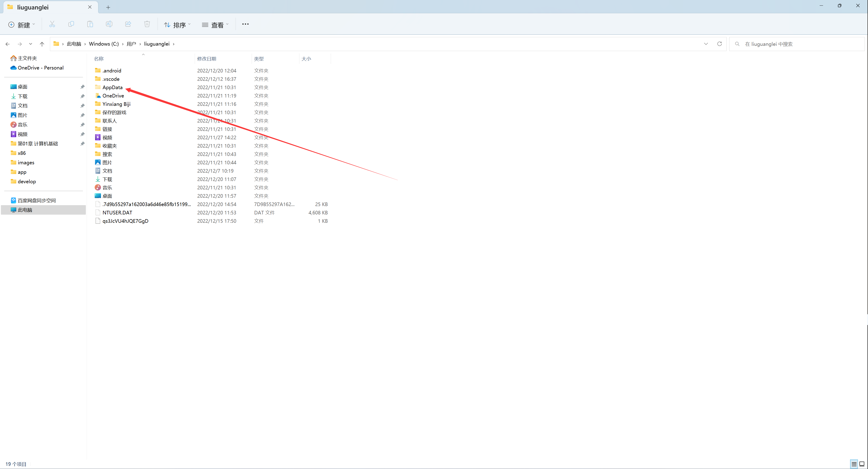The image size is (868, 469).
Task: Click the Rename icon in toolbar
Action: point(109,24)
